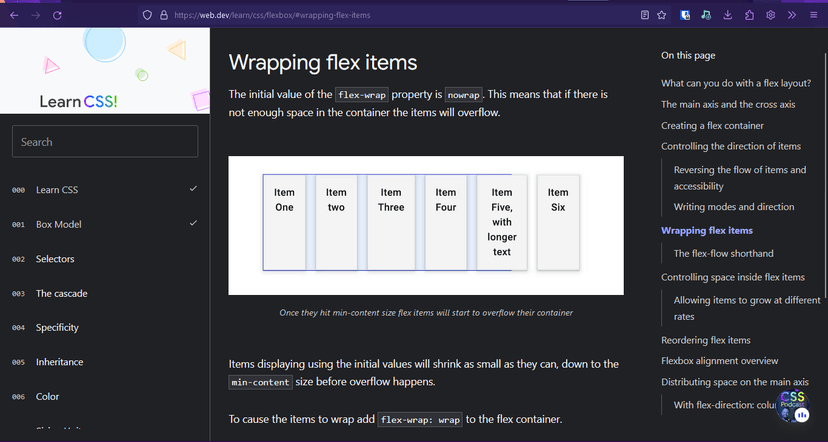The width and height of the screenshot is (828, 442).
Task: Click the tracking protection shield icon
Action: (x=146, y=15)
